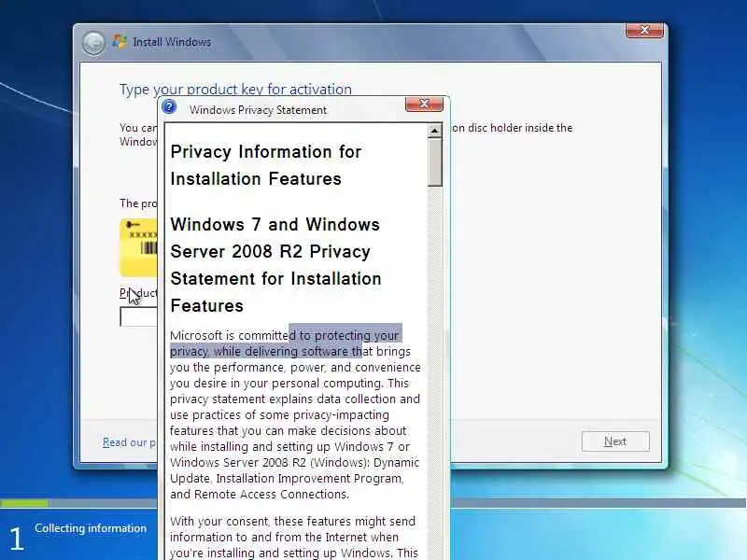Click the back arrow in Install Windows

(93, 43)
